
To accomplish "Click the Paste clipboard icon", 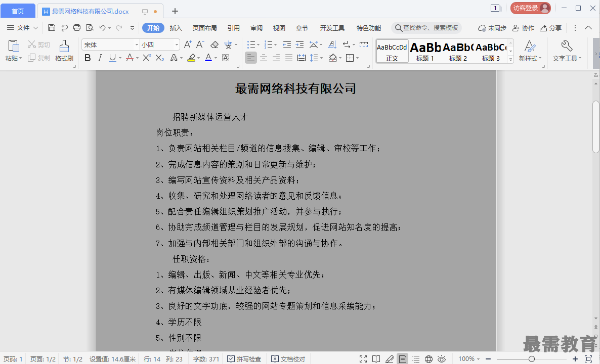I will coord(13,46).
